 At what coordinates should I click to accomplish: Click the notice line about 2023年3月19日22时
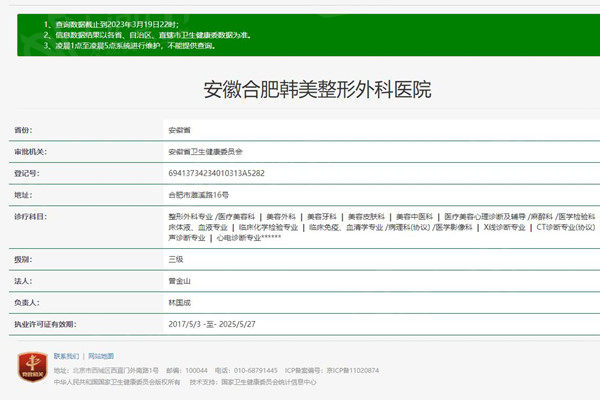(111, 24)
